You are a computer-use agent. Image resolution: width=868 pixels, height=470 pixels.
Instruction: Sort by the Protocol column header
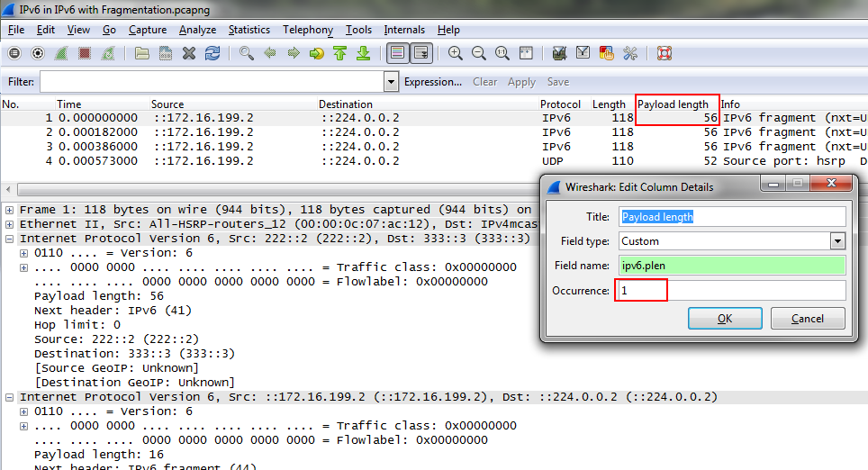560,104
